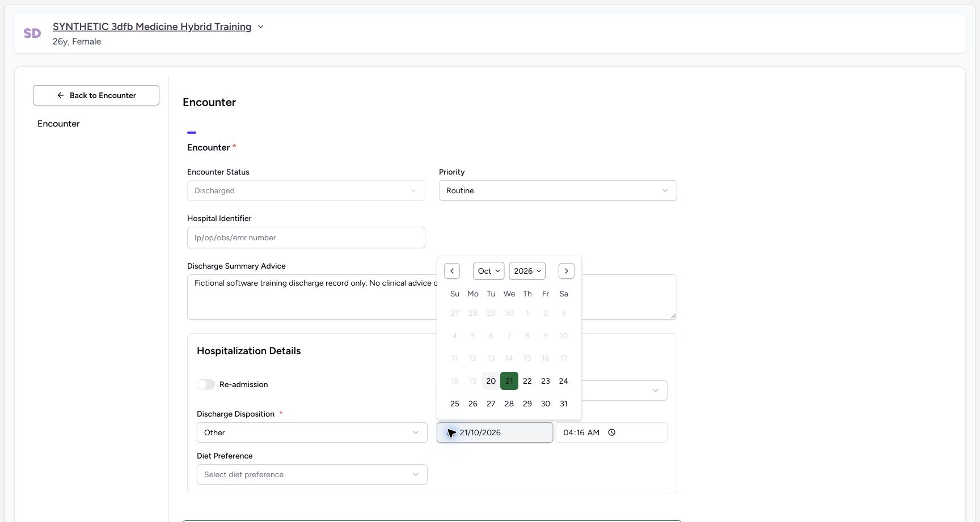Screen dimensions: 980x522
Task: Click the 04:16 AM time field
Action: pos(611,432)
